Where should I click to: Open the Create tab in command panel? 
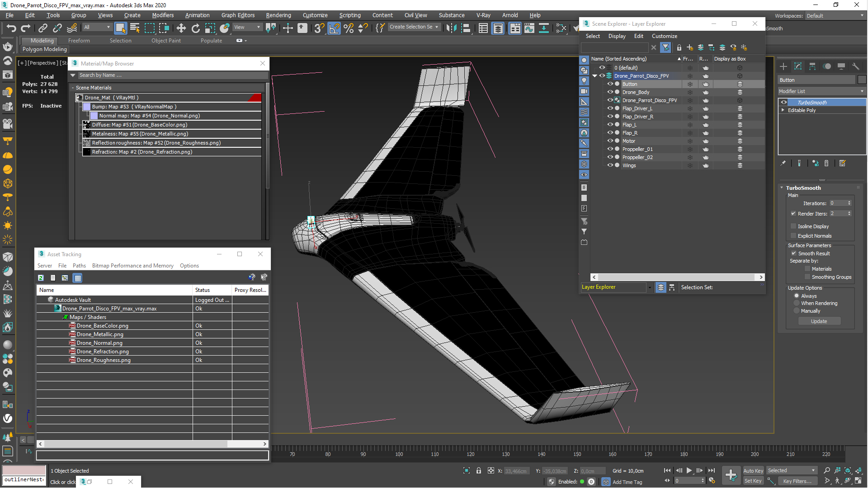[783, 66]
